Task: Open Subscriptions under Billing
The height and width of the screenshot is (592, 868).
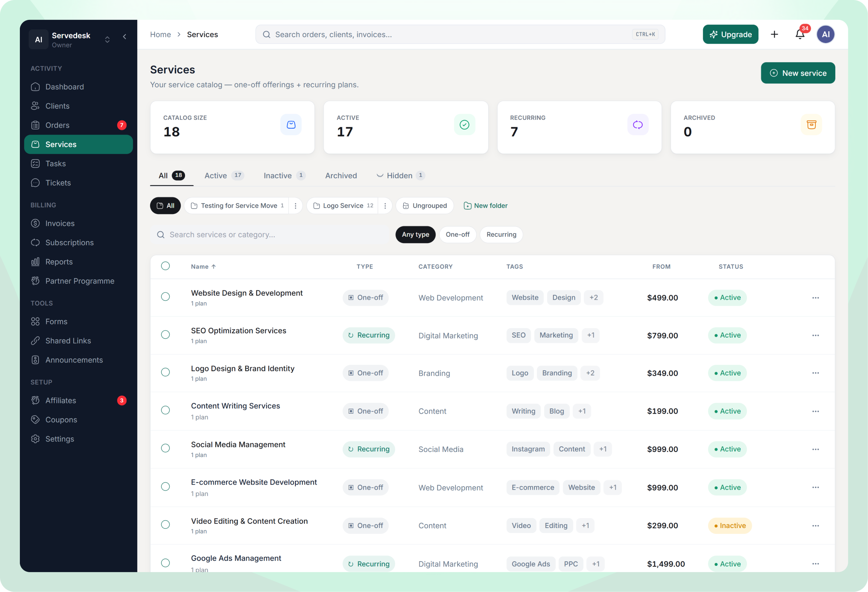Action: pyautogui.click(x=78, y=242)
